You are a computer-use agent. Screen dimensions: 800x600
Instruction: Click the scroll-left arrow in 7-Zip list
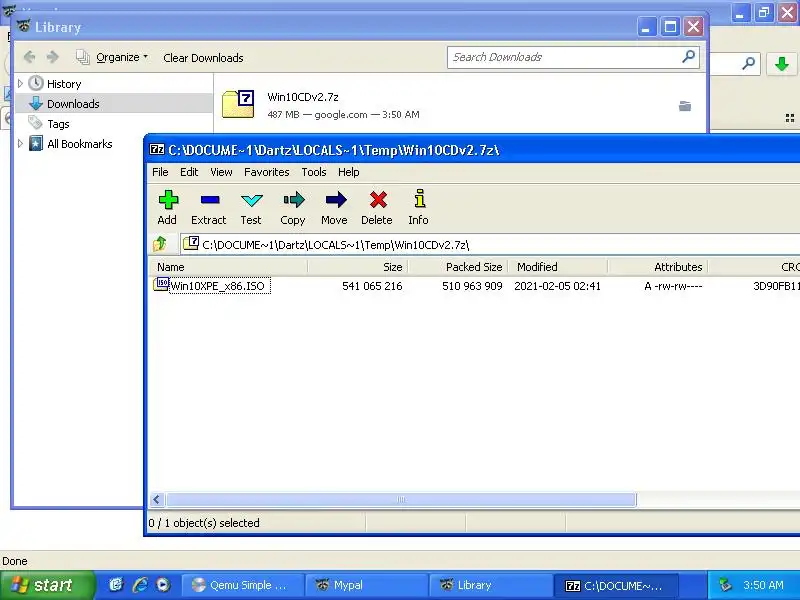click(x=157, y=499)
